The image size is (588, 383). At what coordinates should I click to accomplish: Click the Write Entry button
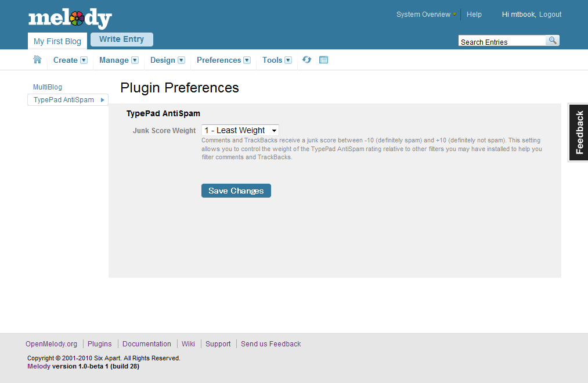[x=122, y=40]
